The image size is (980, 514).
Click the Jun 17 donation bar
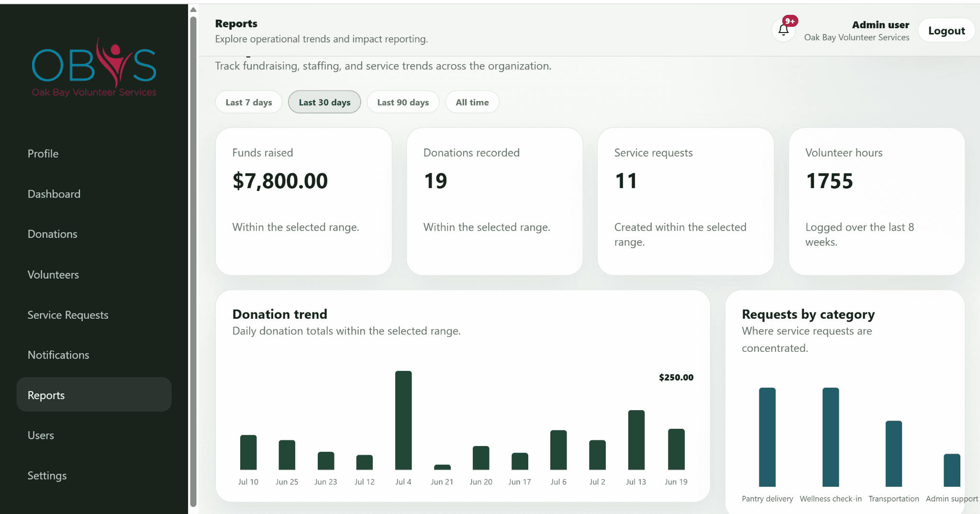tap(520, 461)
